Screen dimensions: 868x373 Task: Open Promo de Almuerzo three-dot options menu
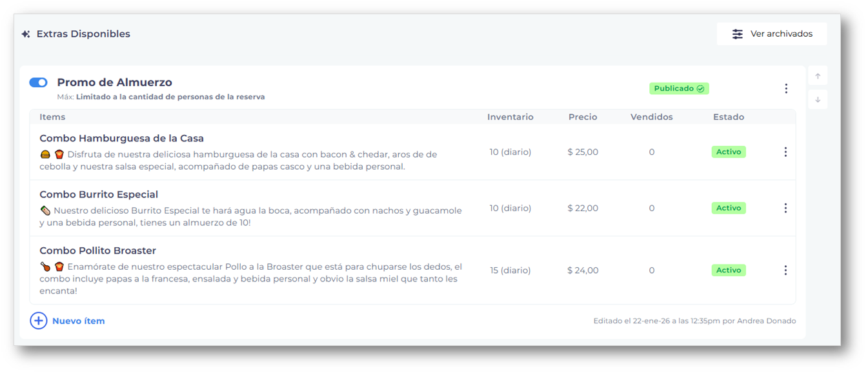[x=785, y=88]
